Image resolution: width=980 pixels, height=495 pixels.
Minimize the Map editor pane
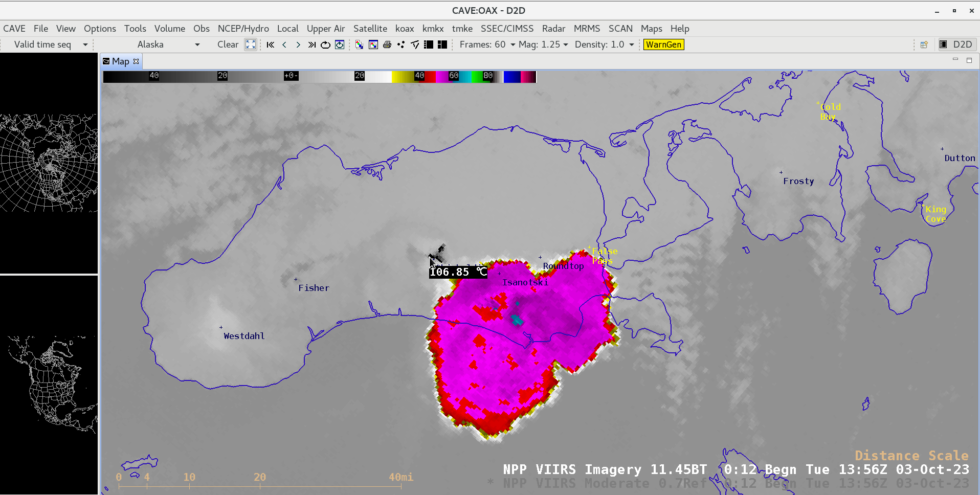[955, 60]
